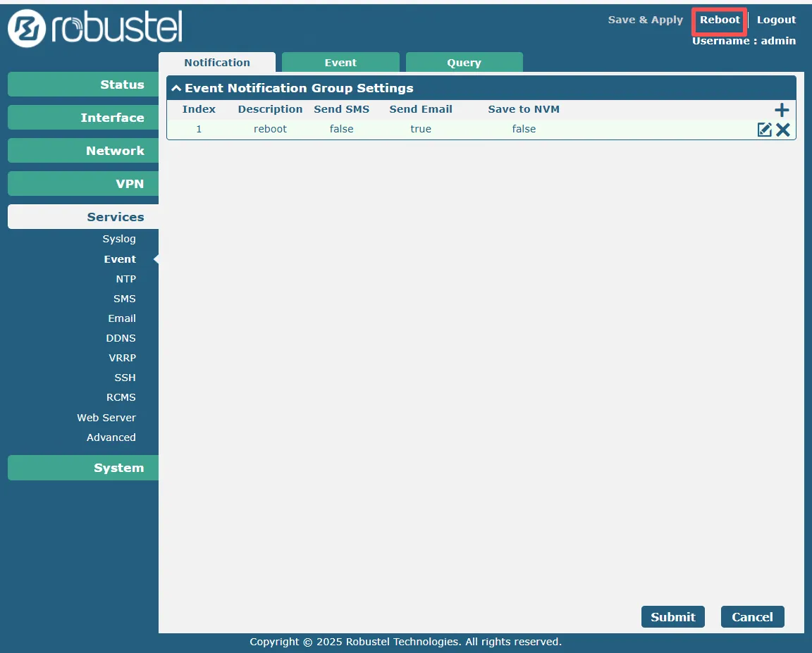812x653 pixels.
Task: Select the Notification tab
Action: (x=217, y=63)
